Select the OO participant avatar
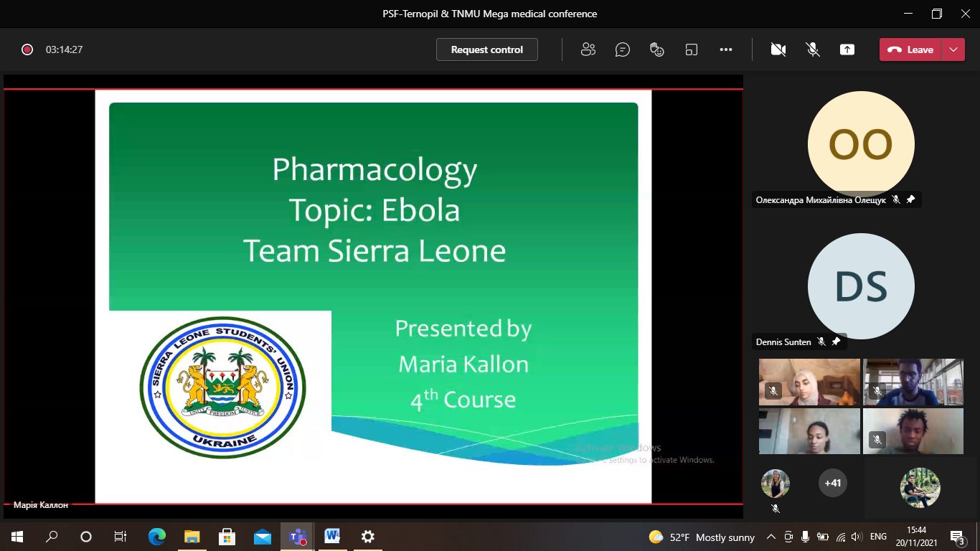The width and height of the screenshot is (980, 551). [x=860, y=144]
